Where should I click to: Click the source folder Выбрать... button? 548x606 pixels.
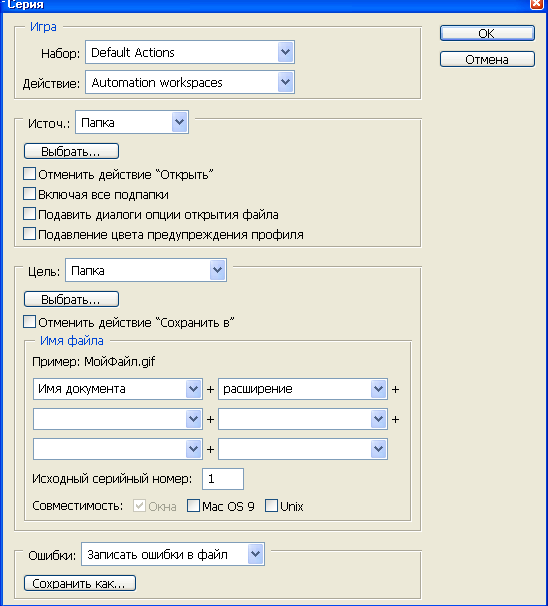point(71,151)
